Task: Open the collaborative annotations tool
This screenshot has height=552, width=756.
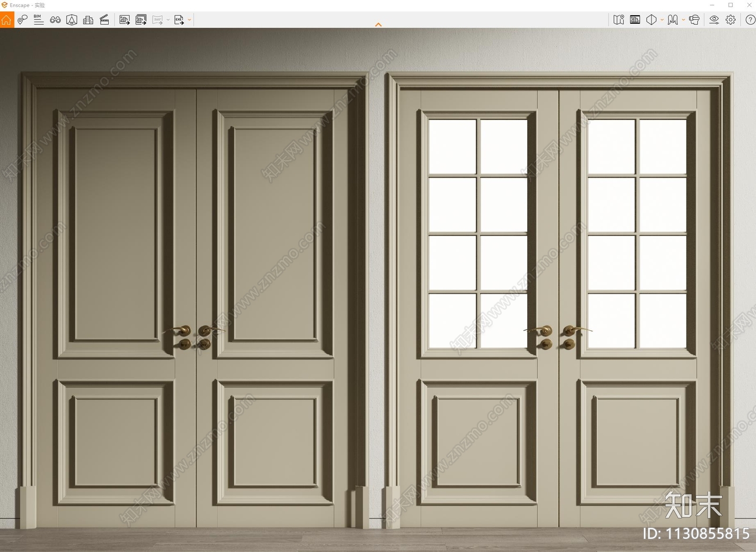Action: [22, 20]
